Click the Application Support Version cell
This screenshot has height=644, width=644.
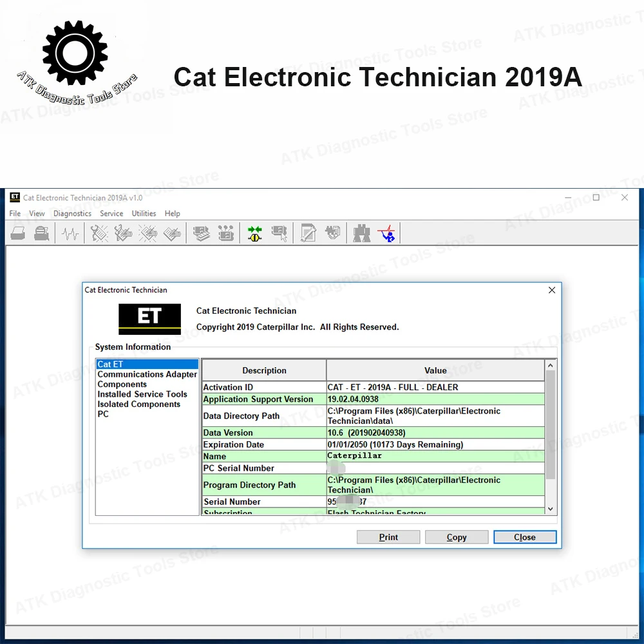[264, 399]
